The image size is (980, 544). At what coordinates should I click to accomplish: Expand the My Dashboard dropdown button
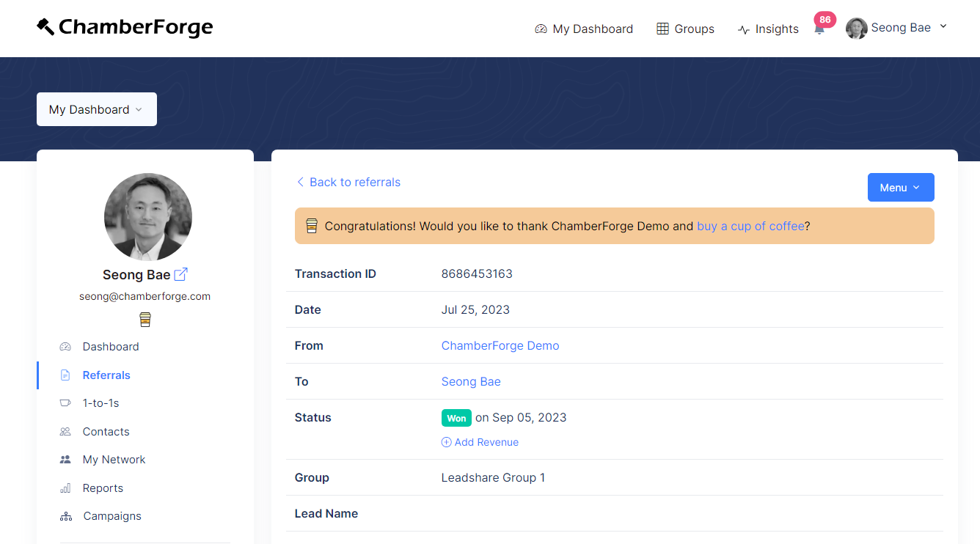pyautogui.click(x=97, y=109)
